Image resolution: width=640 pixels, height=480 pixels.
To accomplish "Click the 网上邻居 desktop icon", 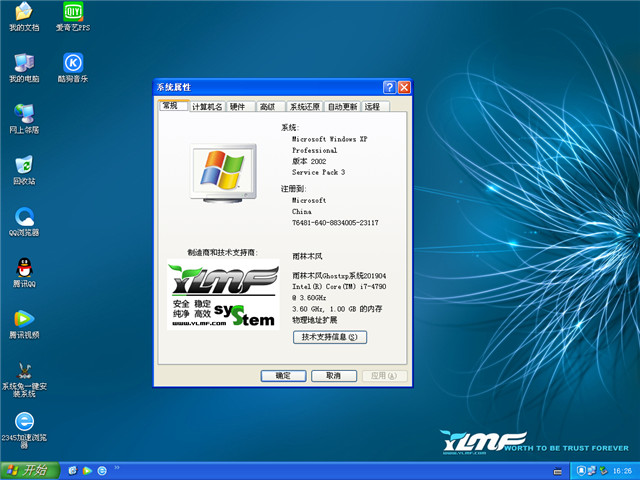I will pyautogui.click(x=24, y=119).
